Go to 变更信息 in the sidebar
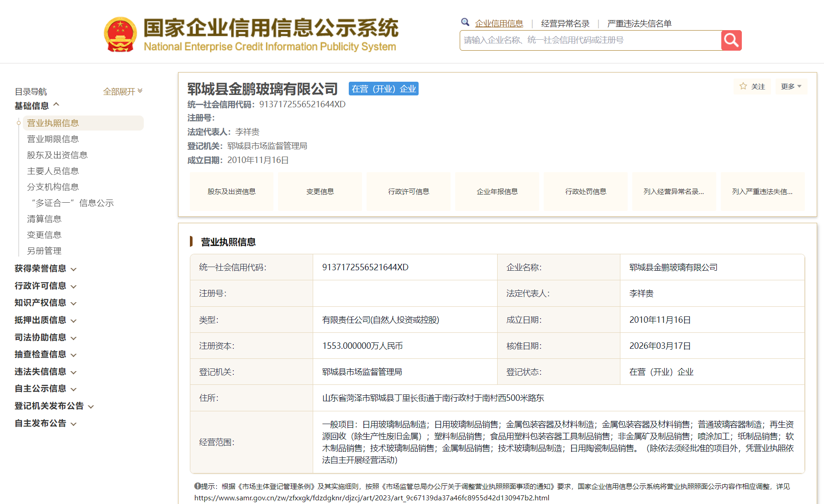The width and height of the screenshot is (824, 504). [x=44, y=235]
